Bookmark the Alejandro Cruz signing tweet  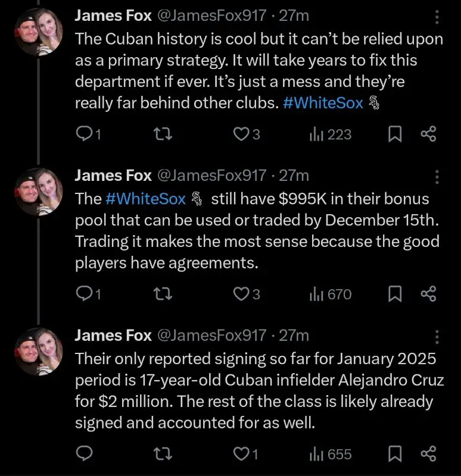(x=394, y=455)
